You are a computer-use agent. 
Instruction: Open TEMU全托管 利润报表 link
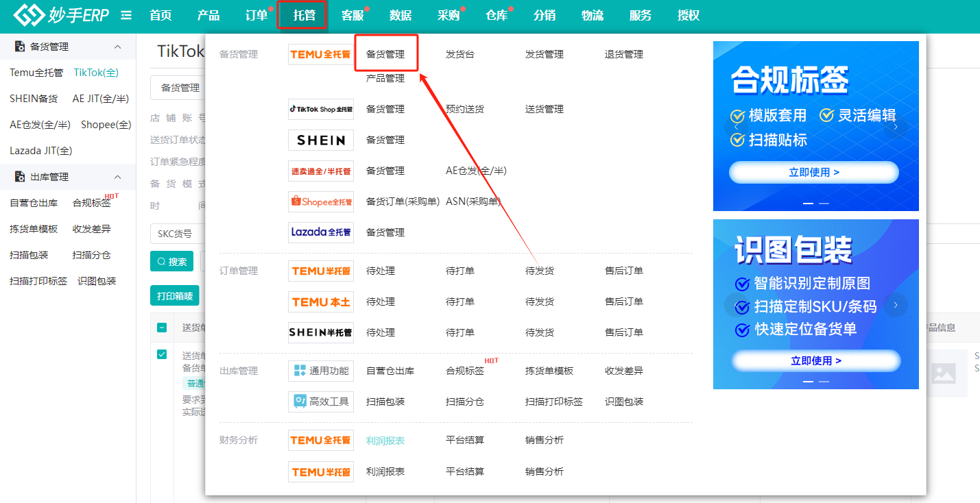(385, 441)
